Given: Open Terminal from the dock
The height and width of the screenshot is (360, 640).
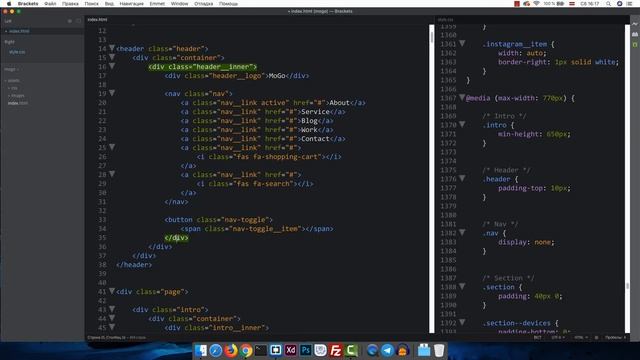Looking at the screenshot, I should [x=260, y=350].
